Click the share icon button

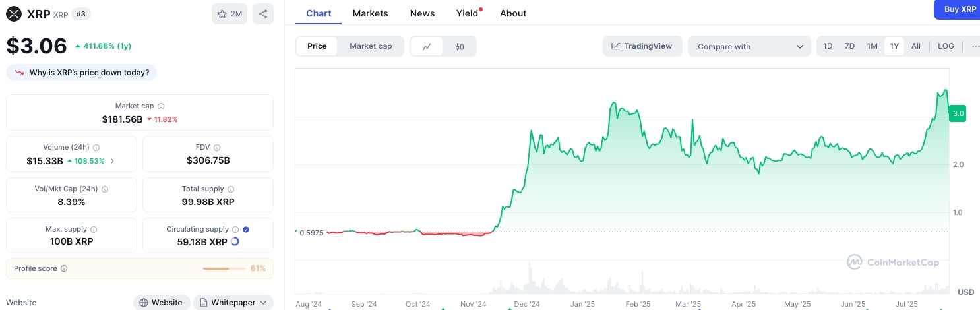click(x=263, y=14)
